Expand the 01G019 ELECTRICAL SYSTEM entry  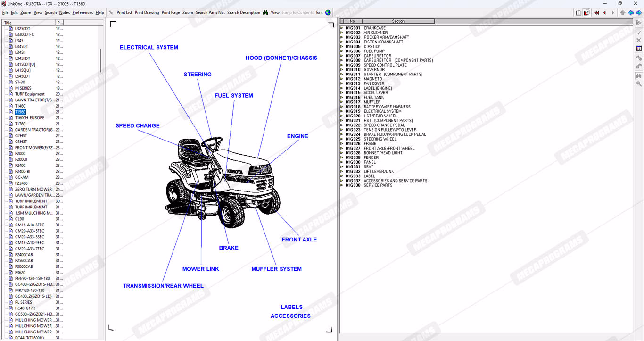tap(342, 111)
